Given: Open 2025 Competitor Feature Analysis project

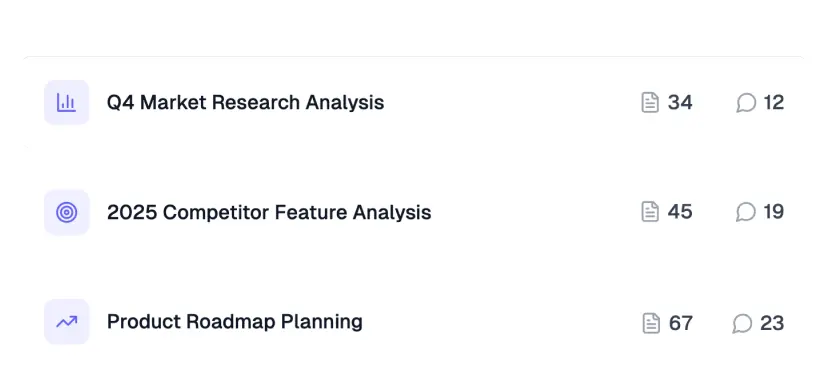Looking at the screenshot, I should coord(269,212).
